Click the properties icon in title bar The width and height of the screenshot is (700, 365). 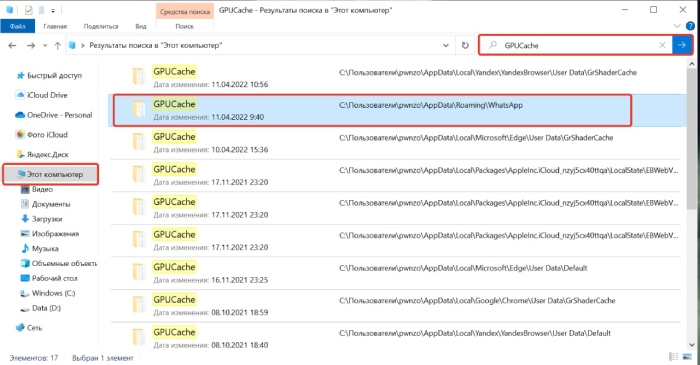coord(29,10)
